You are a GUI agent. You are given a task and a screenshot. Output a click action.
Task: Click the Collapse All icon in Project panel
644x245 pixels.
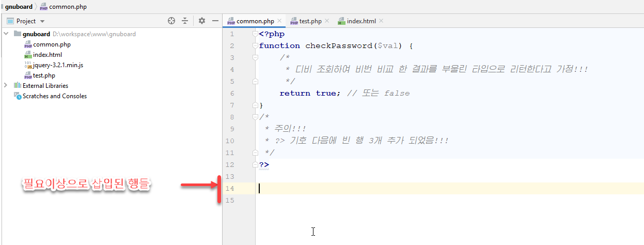coord(185,21)
